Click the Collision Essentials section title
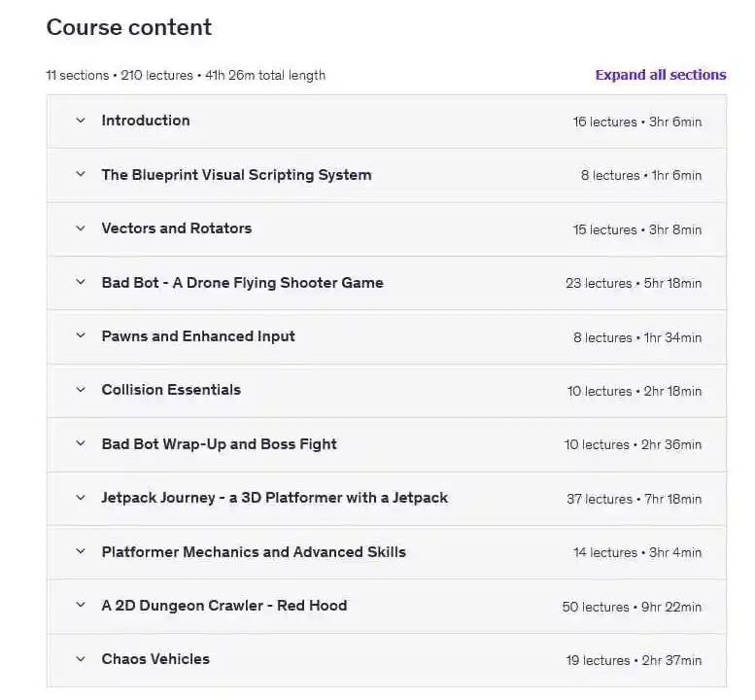The height and width of the screenshot is (700, 755). pyautogui.click(x=171, y=390)
